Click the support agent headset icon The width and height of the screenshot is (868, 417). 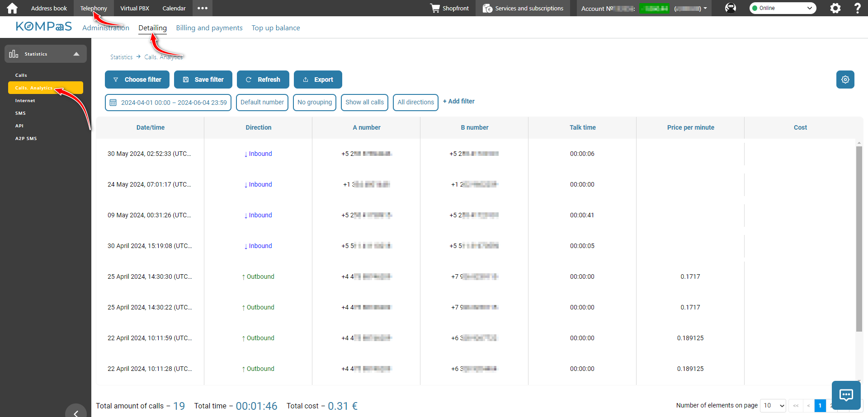[x=731, y=8]
